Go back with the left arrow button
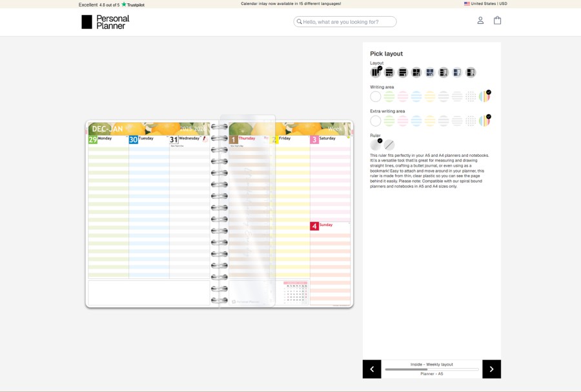 tap(372, 369)
